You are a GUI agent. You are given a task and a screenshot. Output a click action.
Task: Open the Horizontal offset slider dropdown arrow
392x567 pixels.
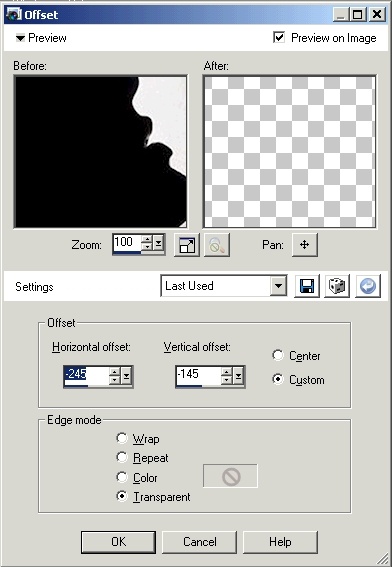tap(126, 375)
